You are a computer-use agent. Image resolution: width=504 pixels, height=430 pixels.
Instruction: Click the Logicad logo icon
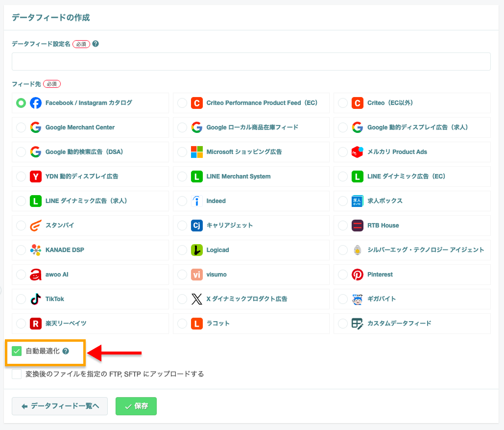197,250
